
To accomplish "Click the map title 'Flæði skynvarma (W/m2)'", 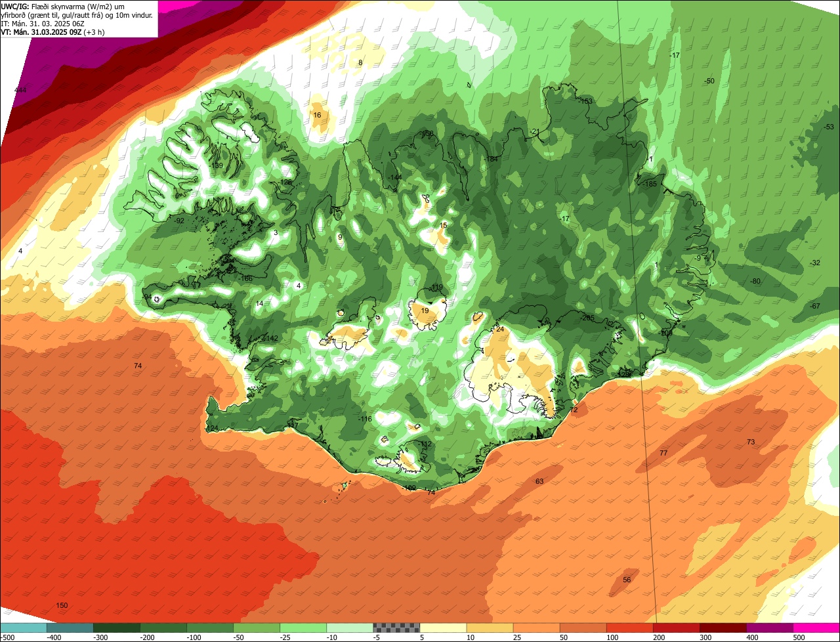I will (73, 6).
